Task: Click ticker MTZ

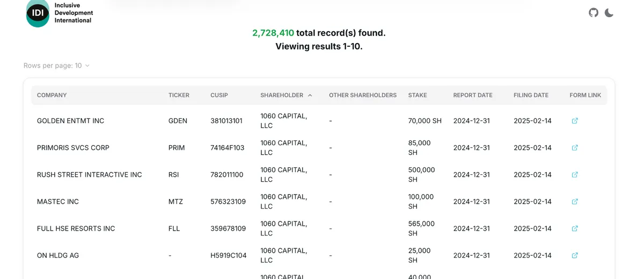Action: point(175,202)
